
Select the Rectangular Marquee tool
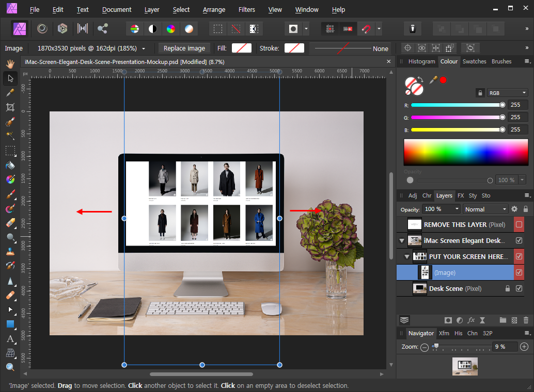[x=10, y=151]
